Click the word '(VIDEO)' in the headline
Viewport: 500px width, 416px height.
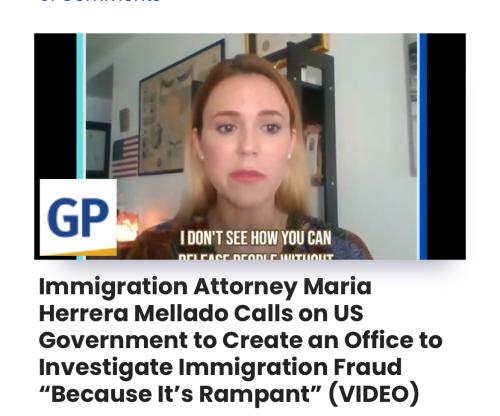pos(374,393)
